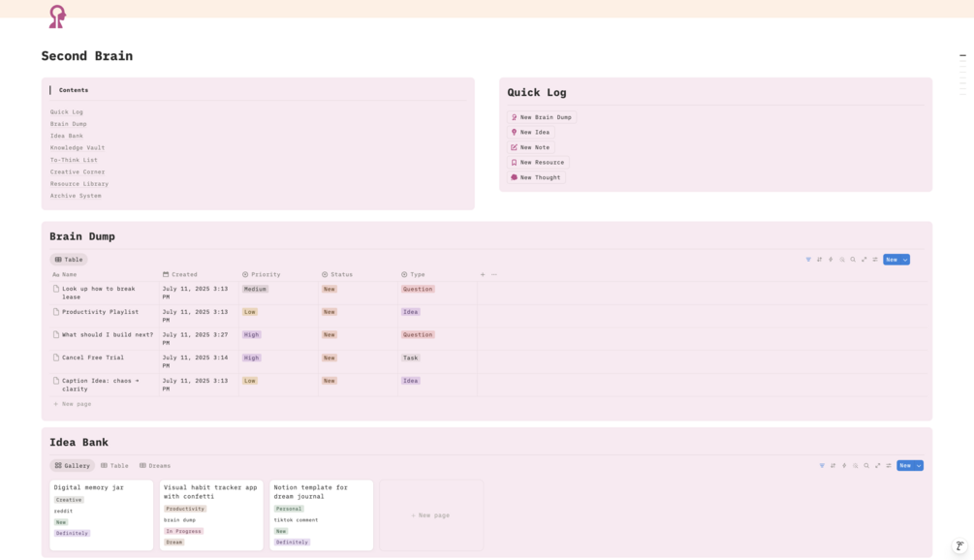Click the Idea tag on Productivity Playlist row
Viewport: 974px width, 560px height.
(411, 312)
